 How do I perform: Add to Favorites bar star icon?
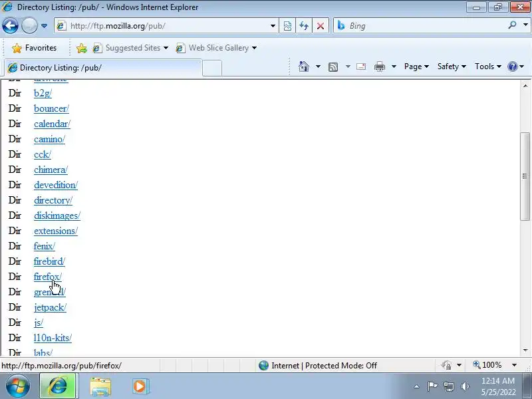pos(81,48)
